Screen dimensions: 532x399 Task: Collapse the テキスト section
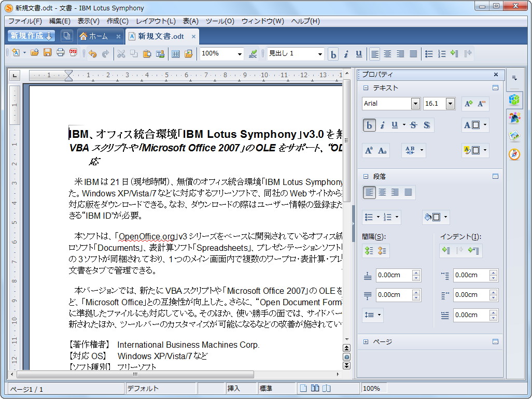366,88
